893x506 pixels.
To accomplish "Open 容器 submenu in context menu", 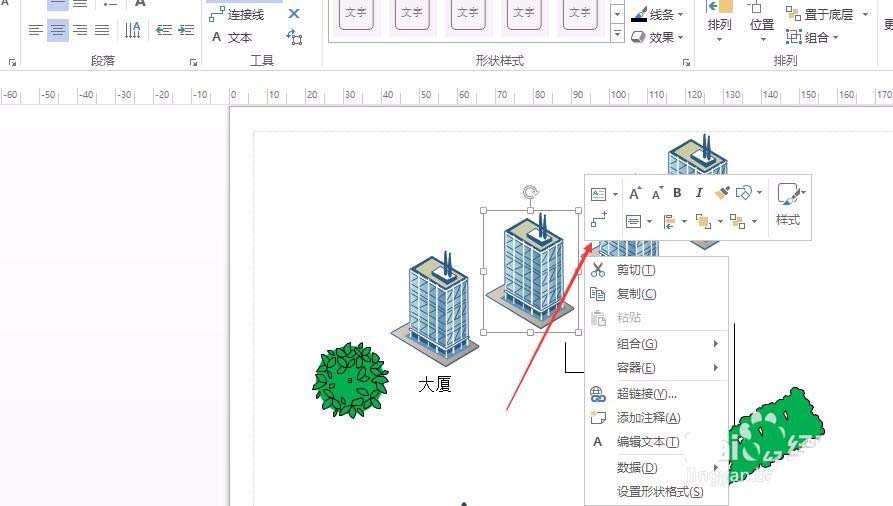I will pyautogui.click(x=657, y=368).
